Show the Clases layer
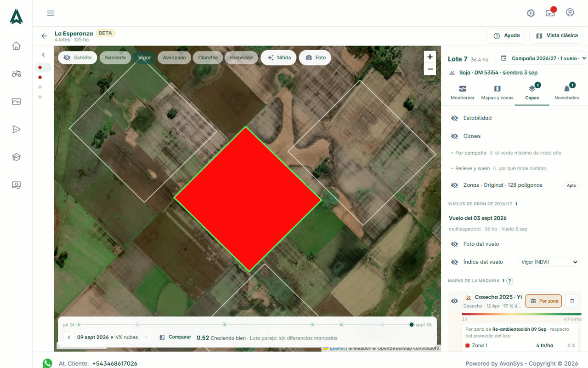The image size is (588, 368). [x=454, y=136]
